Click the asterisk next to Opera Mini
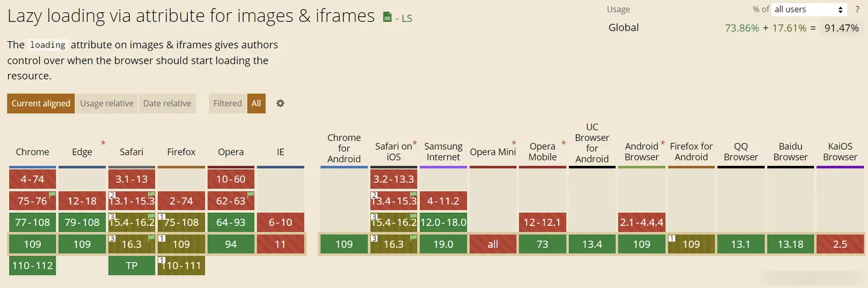 pos(514,143)
